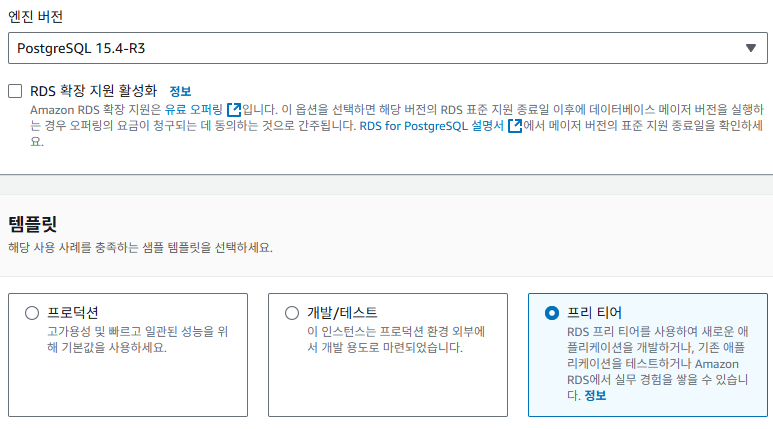The width and height of the screenshot is (773, 429).
Task: Click the 개발/테스트 card title text
Action: tap(342, 313)
